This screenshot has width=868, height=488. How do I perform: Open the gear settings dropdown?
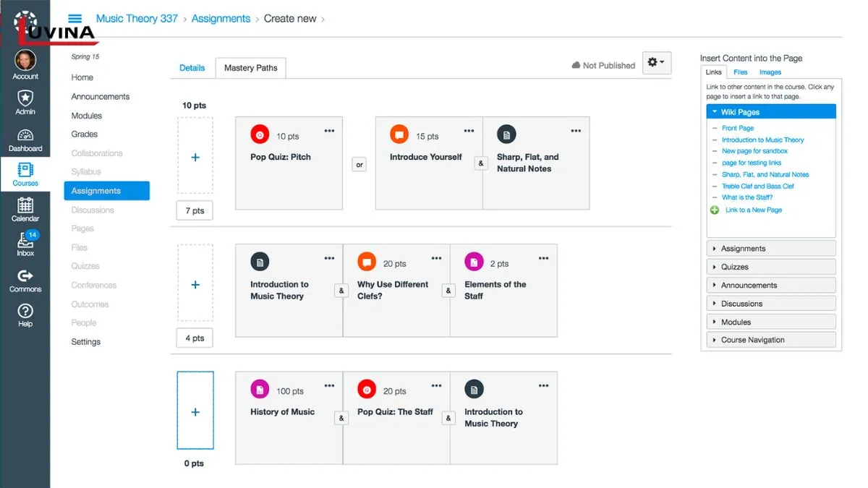coord(657,64)
